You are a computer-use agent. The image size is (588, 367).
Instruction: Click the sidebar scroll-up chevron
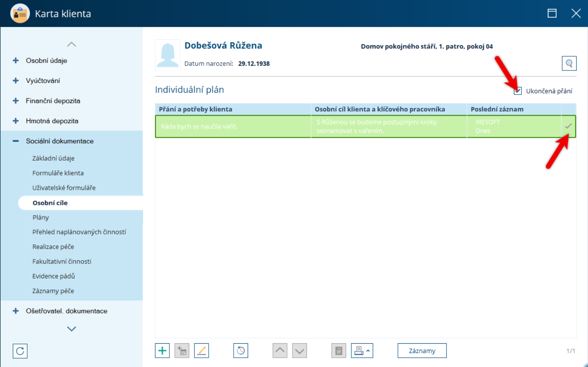[72, 44]
